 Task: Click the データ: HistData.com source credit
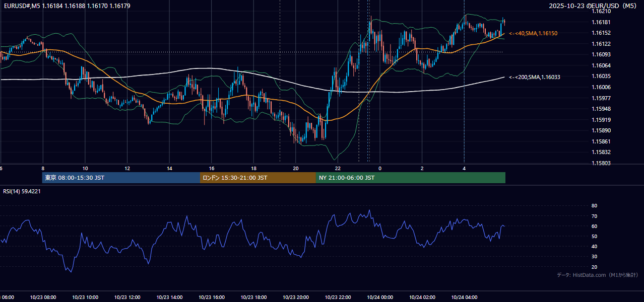tap(597, 275)
